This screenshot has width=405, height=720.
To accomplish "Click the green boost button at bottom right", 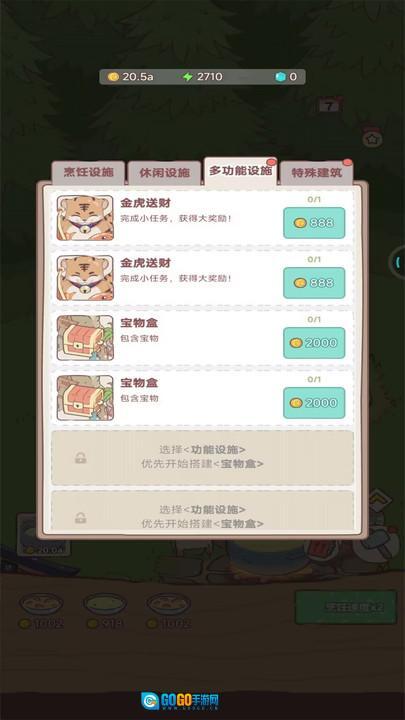I will [x=346, y=608].
